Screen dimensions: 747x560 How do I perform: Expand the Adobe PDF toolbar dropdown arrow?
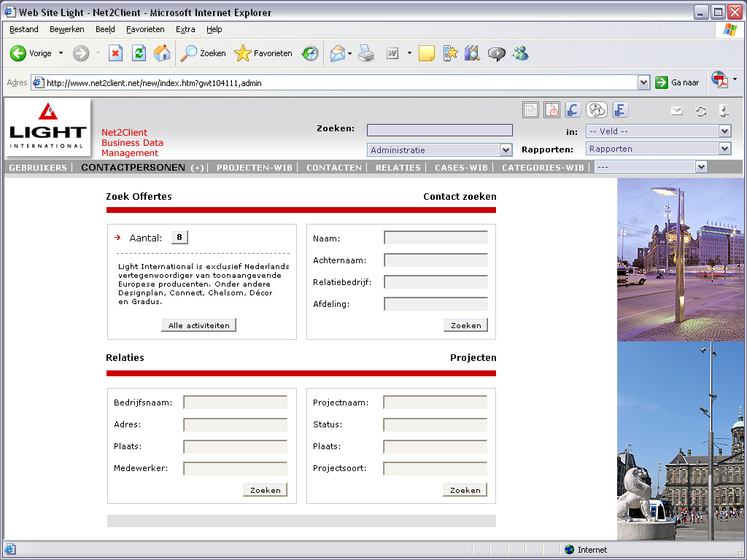coord(735,79)
